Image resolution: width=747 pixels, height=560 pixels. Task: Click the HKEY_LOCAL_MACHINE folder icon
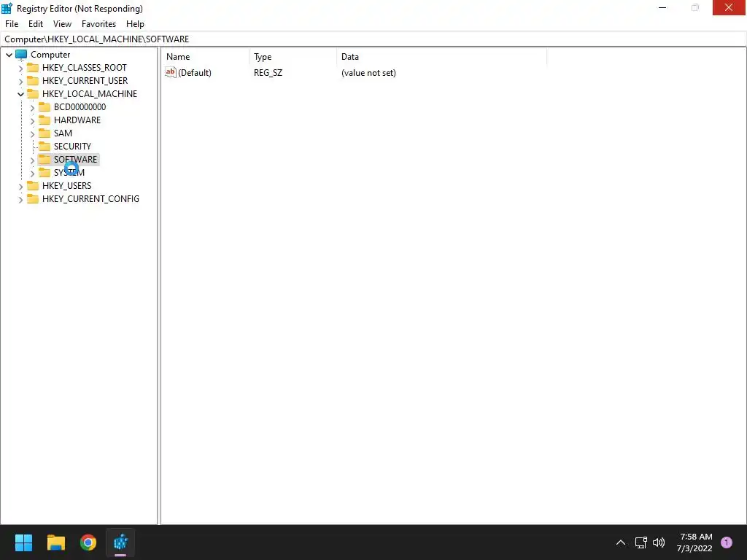[x=33, y=93]
